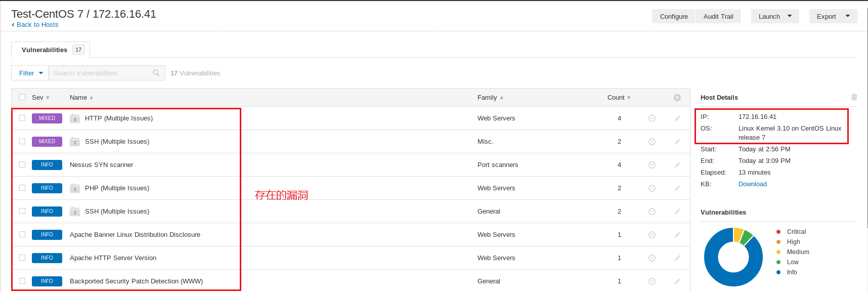Click circle check icon on Nessus SYN scanner row

[652, 165]
